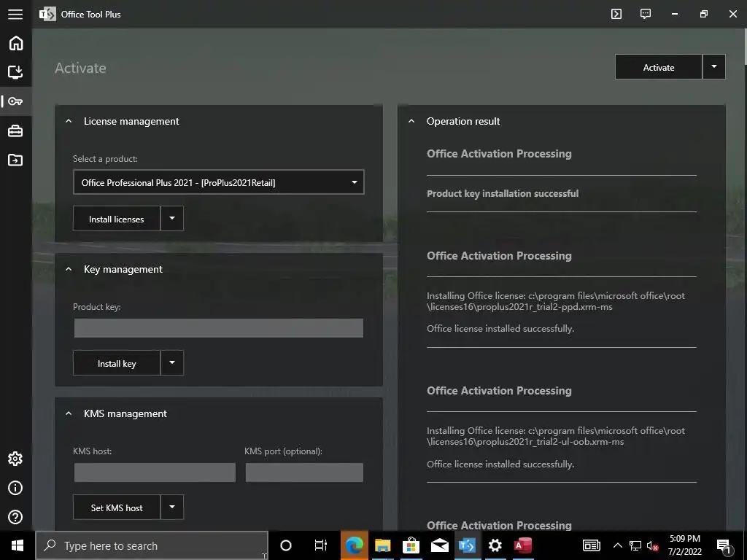The height and width of the screenshot is (560, 747).
Task: Show hidden system tray icons
Action: click(x=617, y=545)
